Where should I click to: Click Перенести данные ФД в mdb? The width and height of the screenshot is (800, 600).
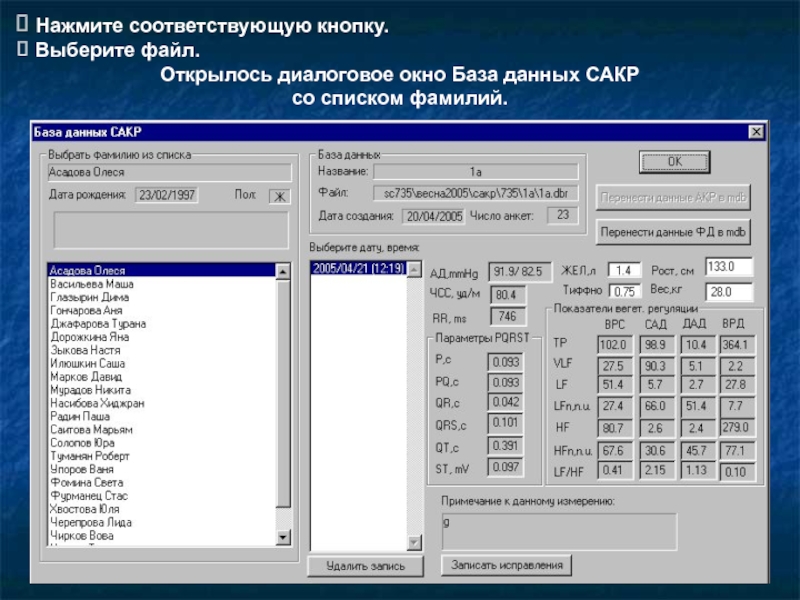pos(672,232)
